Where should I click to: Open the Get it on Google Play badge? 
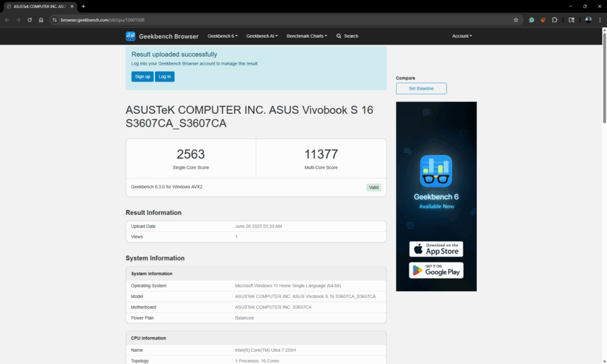tap(436, 270)
